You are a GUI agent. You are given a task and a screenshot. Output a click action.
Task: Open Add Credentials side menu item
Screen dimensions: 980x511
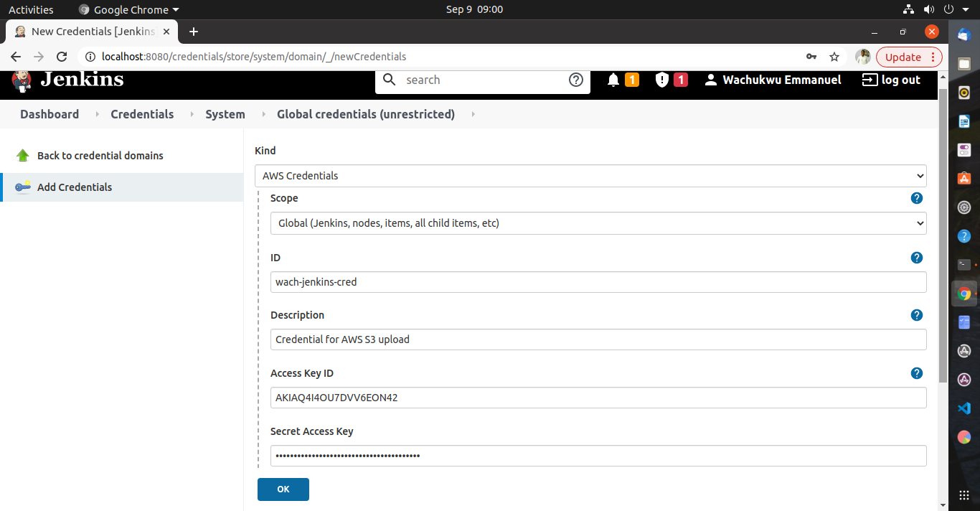tap(122, 187)
